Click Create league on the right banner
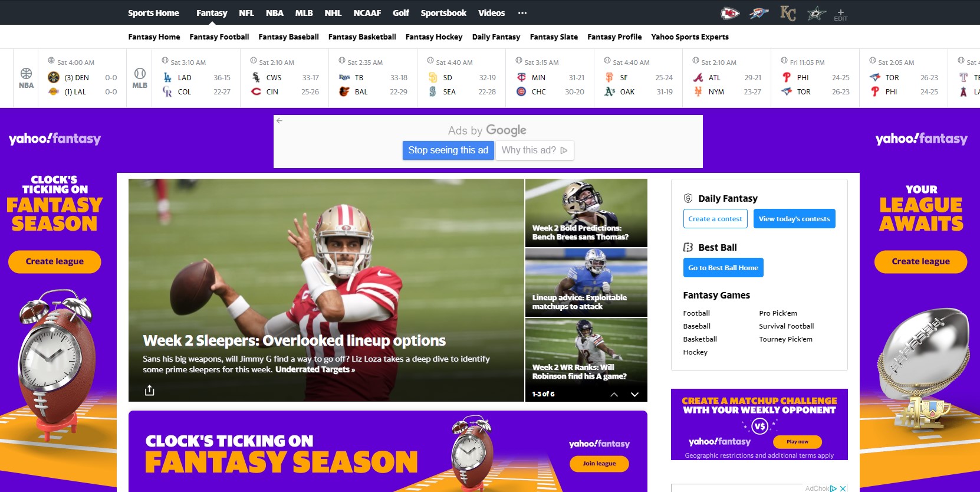Viewport: 980px width, 492px height. 920,261
